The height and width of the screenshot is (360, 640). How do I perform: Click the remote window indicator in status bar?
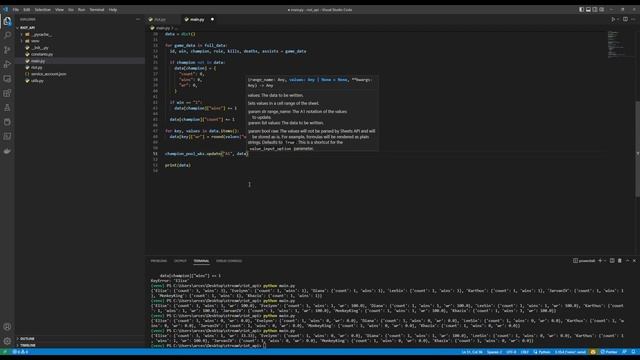pos(5,352)
